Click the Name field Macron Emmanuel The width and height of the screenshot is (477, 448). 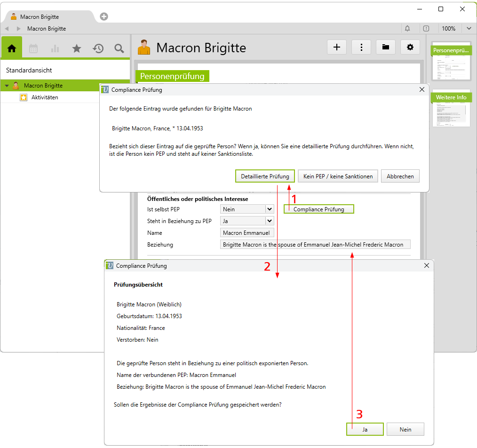click(246, 233)
